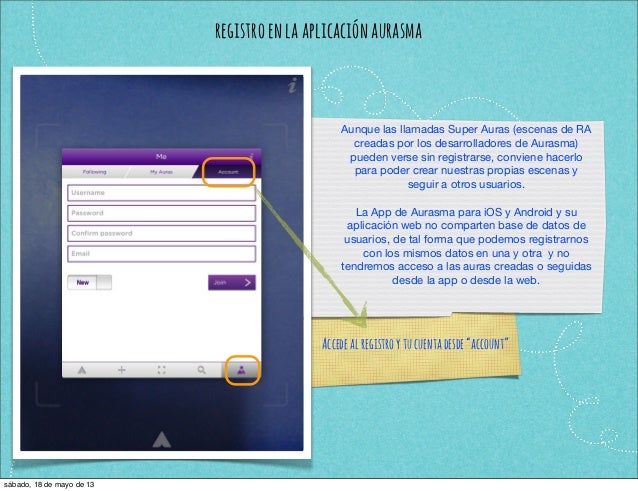Click the 'Me' panel header title
638x491 pixels.
161,156
